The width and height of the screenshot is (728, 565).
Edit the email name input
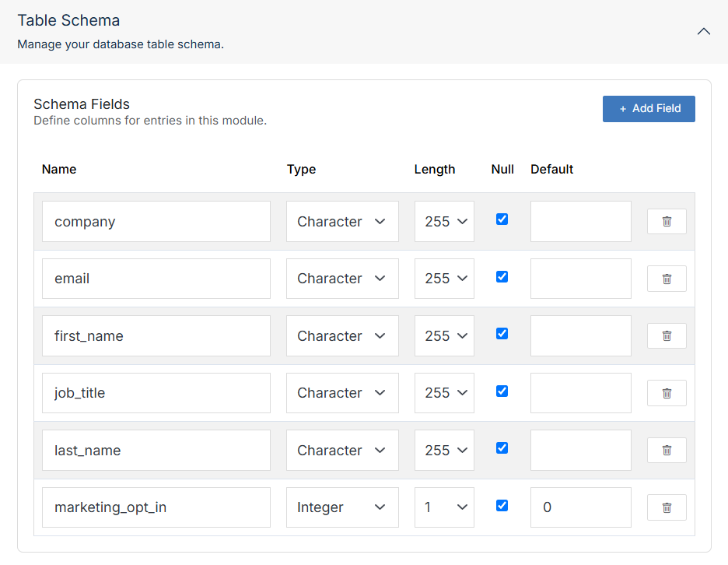pyautogui.click(x=156, y=279)
